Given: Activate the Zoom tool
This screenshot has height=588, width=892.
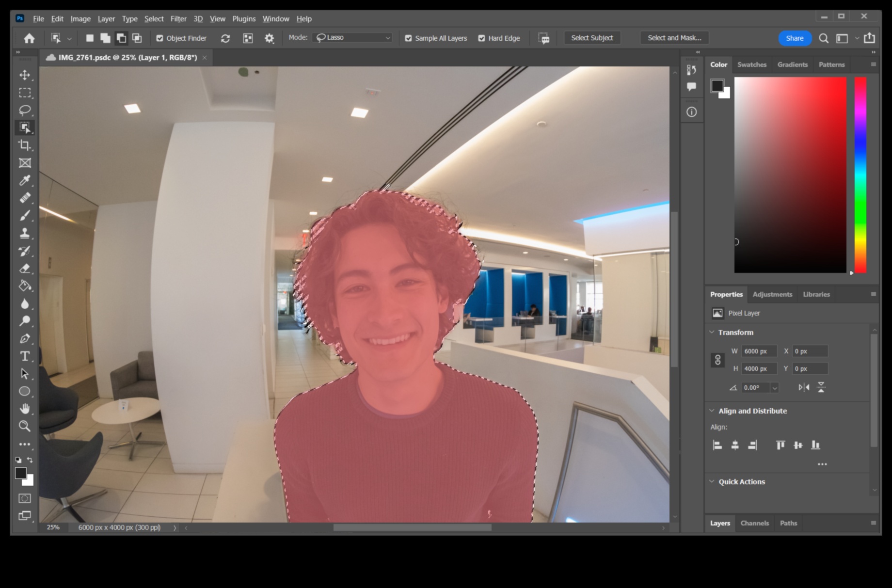Looking at the screenshot, I should pyautogui.click(x=25, y=427).
